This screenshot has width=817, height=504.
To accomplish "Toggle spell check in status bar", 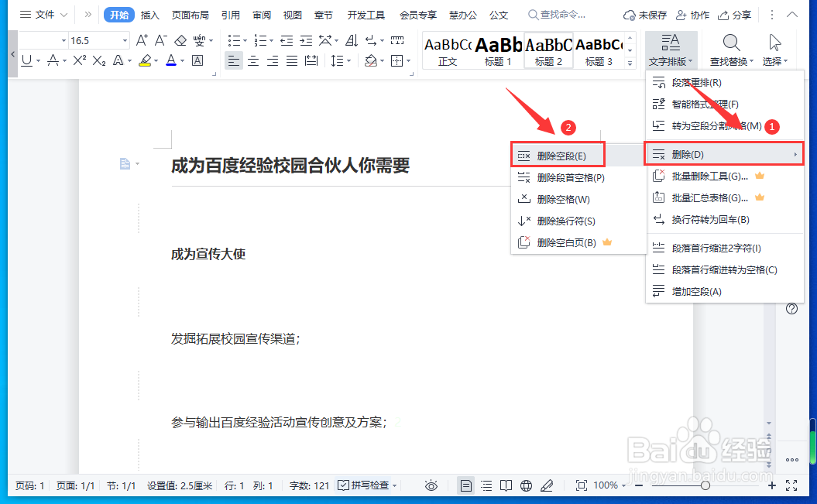I will (364, 485).
